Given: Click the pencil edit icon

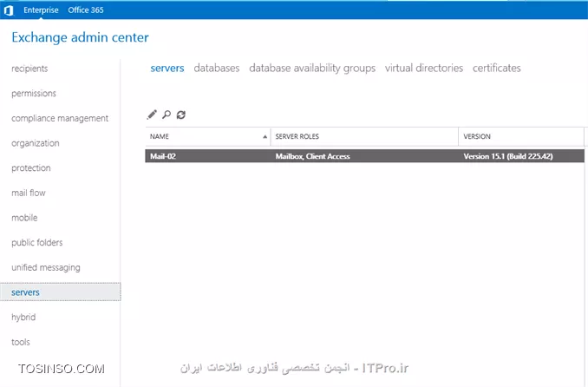Looking at the screenshot, I should [x=152, y=115].
